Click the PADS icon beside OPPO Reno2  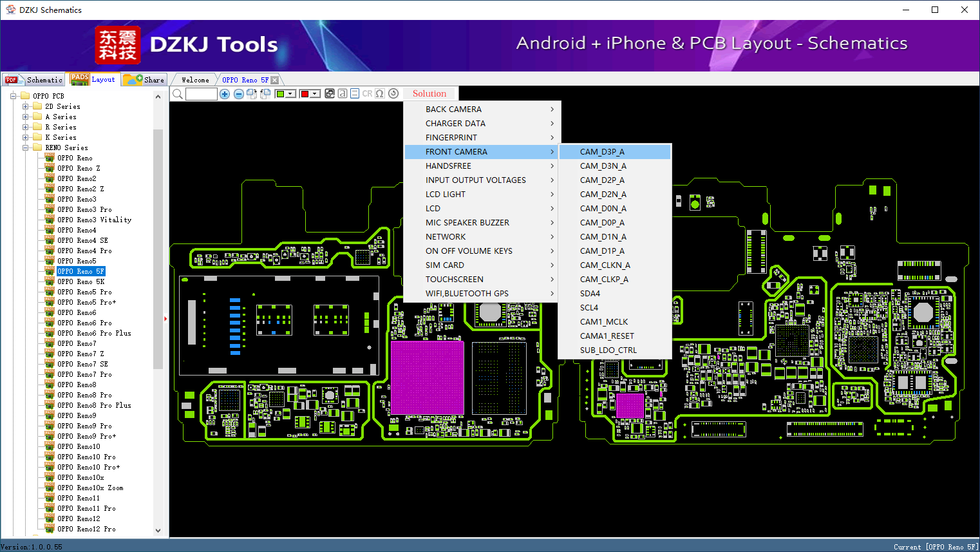tap(50, 178)
